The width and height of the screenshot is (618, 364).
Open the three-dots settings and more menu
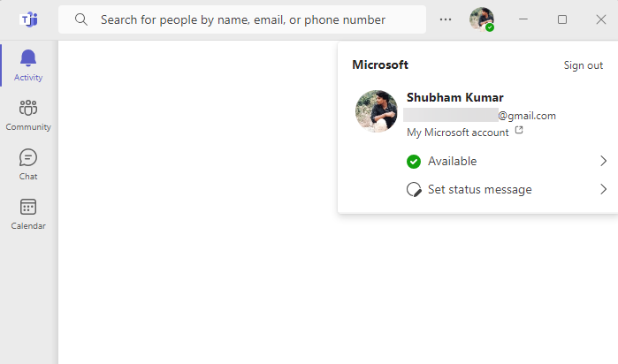coord(446,19)
